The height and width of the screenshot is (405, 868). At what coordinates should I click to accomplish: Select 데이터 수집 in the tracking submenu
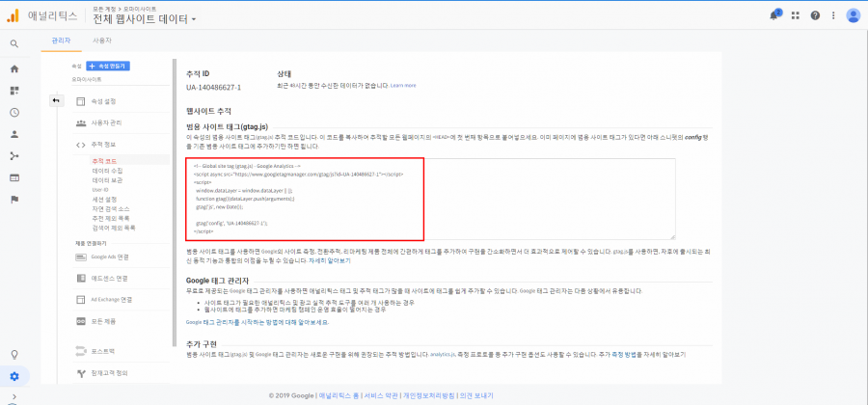(107, 171)
